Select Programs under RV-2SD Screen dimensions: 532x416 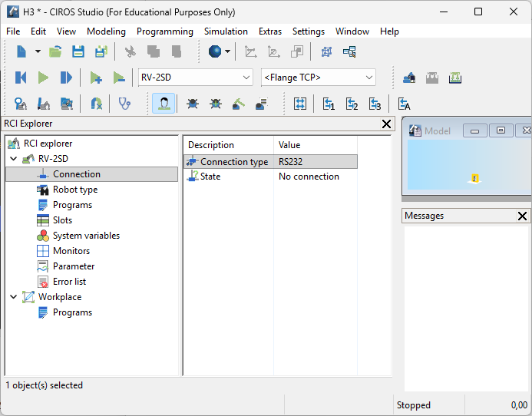coord(72,205)
